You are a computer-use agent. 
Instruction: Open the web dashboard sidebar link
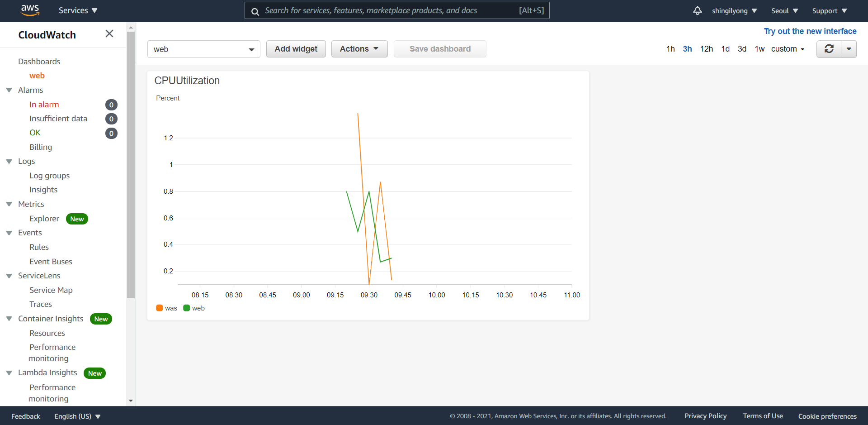click(x=37, y=76)
